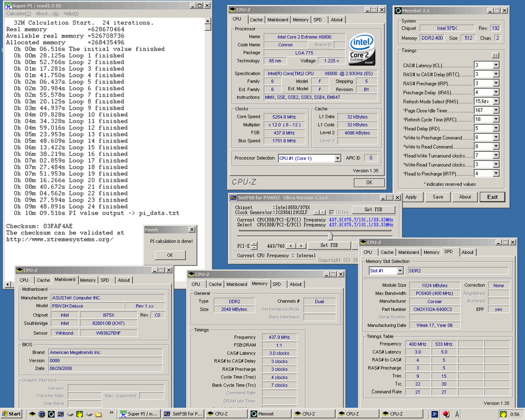525x420 pixels.
Task: Open the Read Delay (tRD) dropdown
Action: 496,128
